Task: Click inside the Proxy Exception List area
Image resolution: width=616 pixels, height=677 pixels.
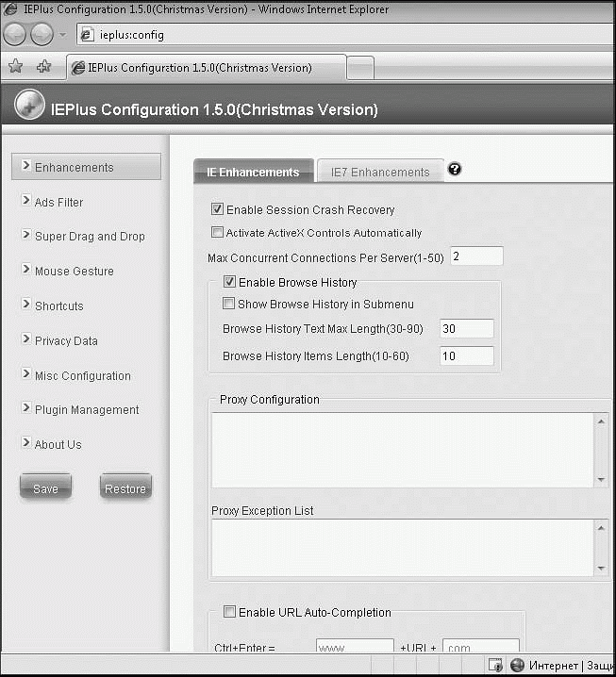Action: click(x=403, y=548)
